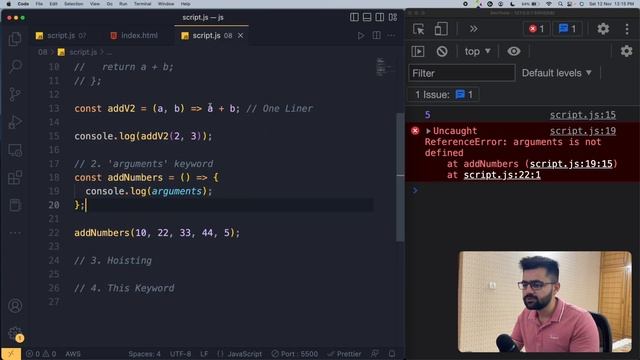
Task: Open the View menu in menu bar
Action: pyautogui.click(x=95, y=4)
